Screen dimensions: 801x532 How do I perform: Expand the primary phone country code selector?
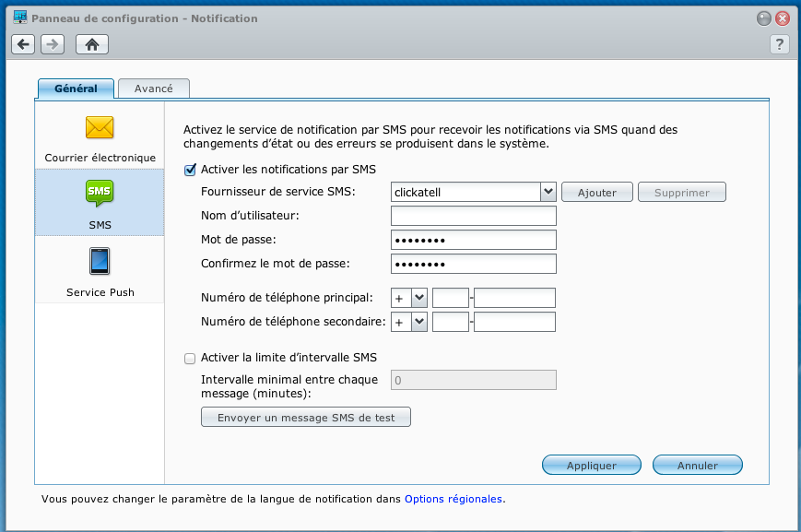tap(419, 297)
